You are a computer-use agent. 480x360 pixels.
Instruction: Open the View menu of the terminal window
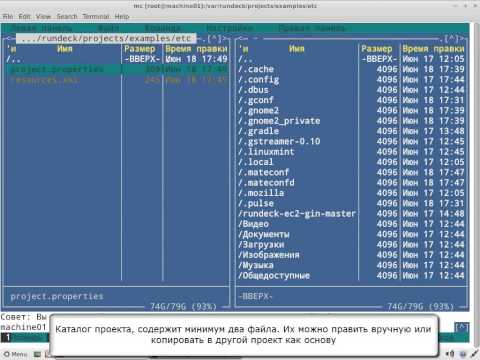click(43, 16)
